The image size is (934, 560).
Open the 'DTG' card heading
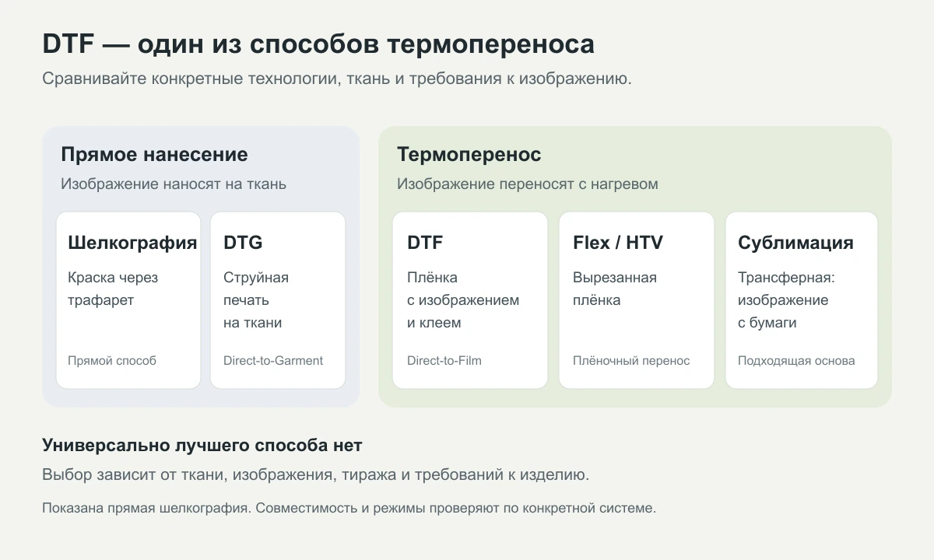pos(243,243)
